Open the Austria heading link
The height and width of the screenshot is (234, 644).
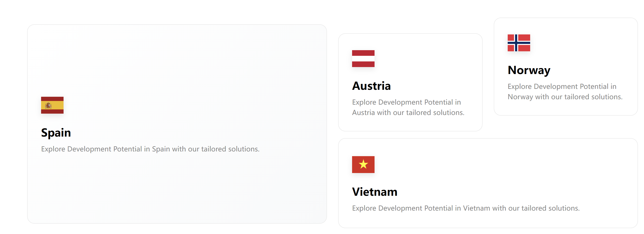point(371,86)
